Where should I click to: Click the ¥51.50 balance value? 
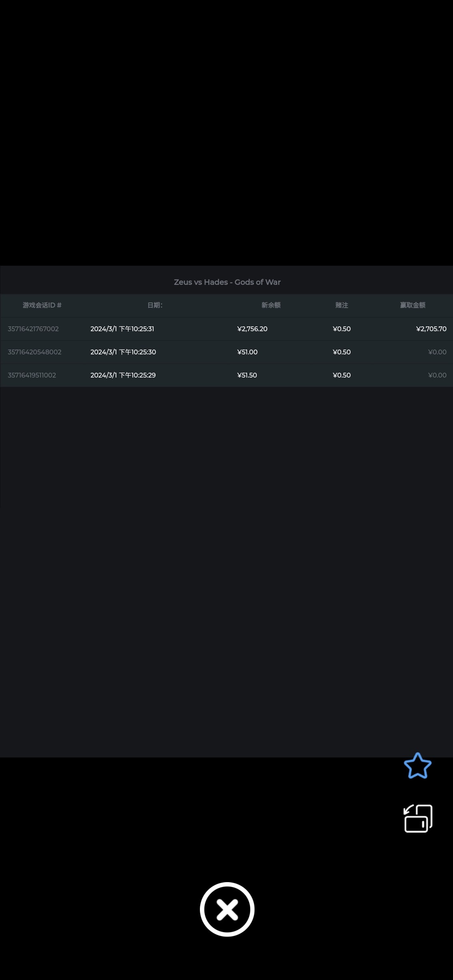point(247,375)
